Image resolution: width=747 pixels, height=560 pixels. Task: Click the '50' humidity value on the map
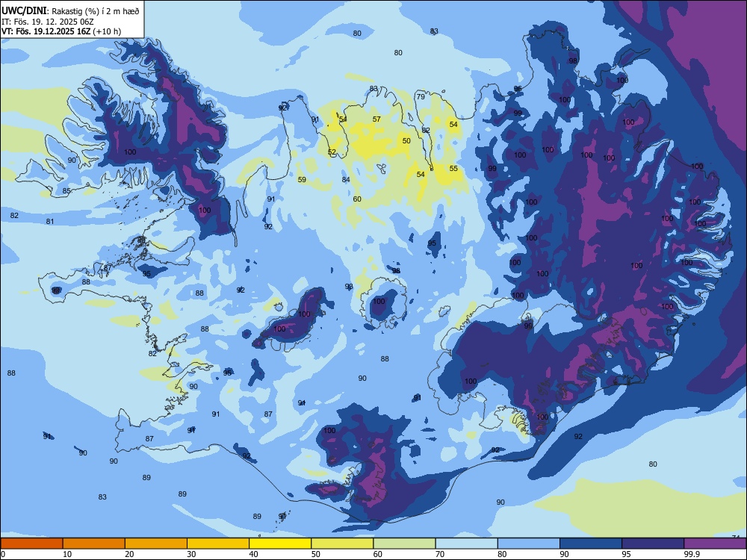click(x=406, y=141)
